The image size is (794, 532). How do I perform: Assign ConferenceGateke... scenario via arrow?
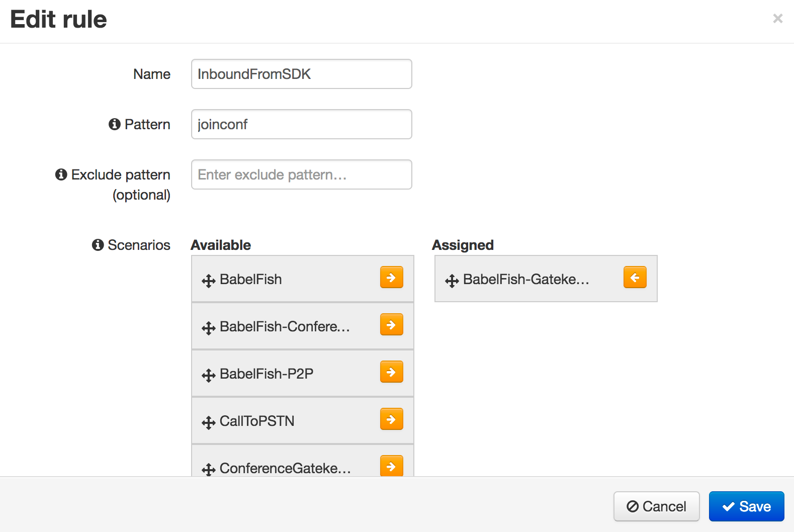391,466
